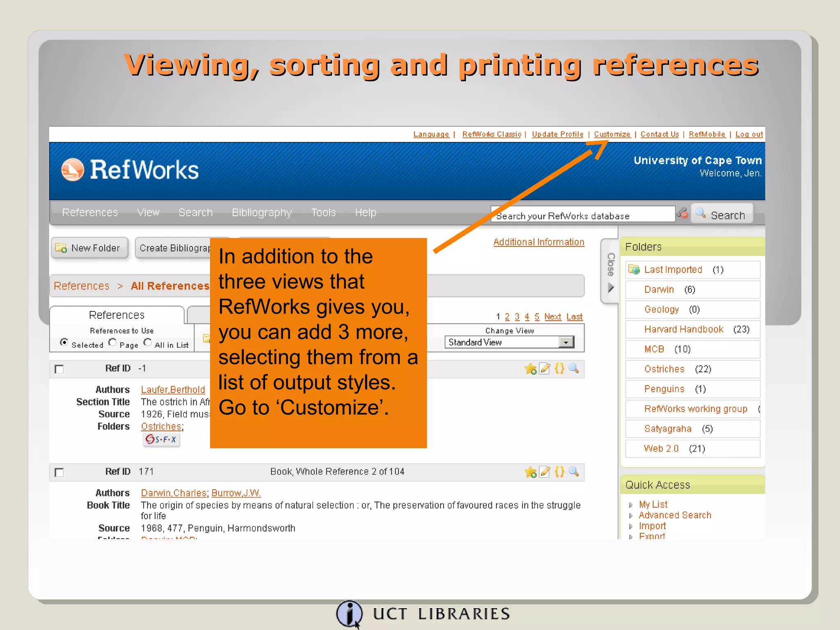This screenshot has width=840, height=630.
Task: Add Ref ID 171 to My List star icon
Action: (x=530, y=472)
